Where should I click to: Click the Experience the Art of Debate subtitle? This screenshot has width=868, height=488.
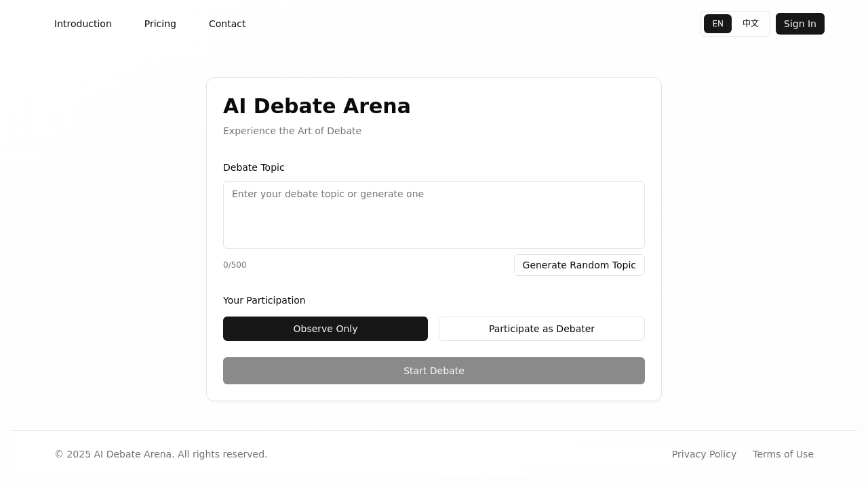tap(292, 131)
